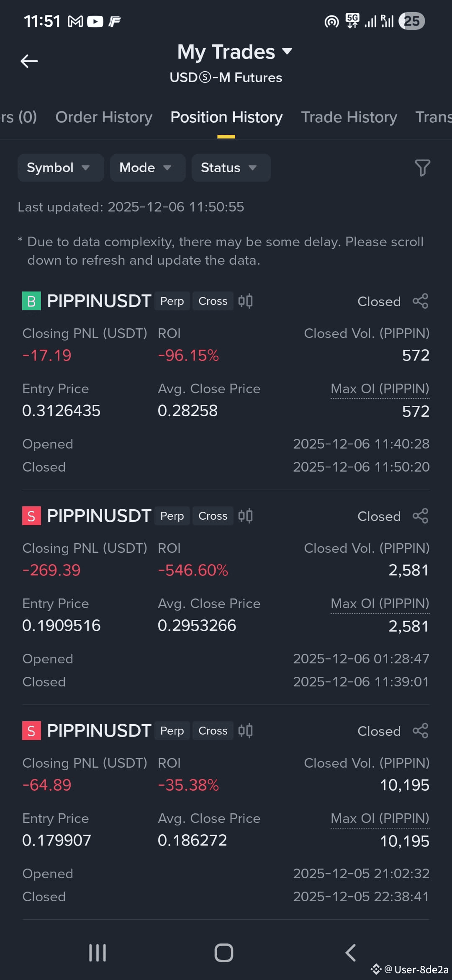Open the recent apps navigation button

coord(98,953)
